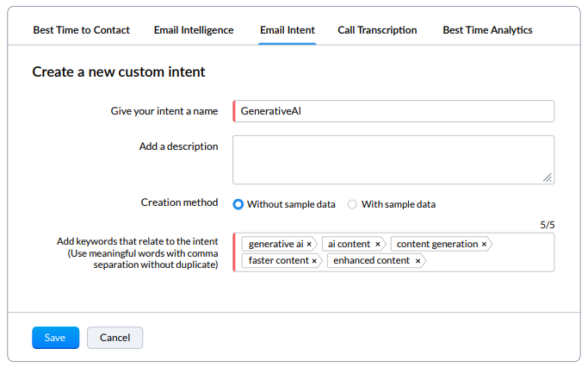Select 'Without sample data' creation method

pos(238,205)
